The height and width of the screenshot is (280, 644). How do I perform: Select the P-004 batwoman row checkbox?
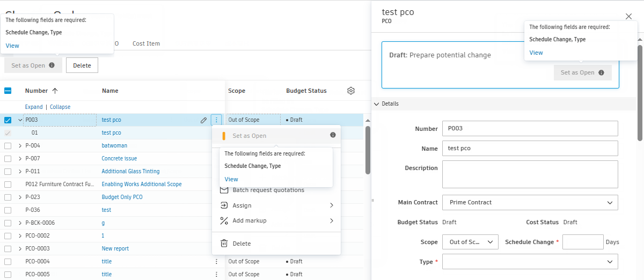click(8, 145)
